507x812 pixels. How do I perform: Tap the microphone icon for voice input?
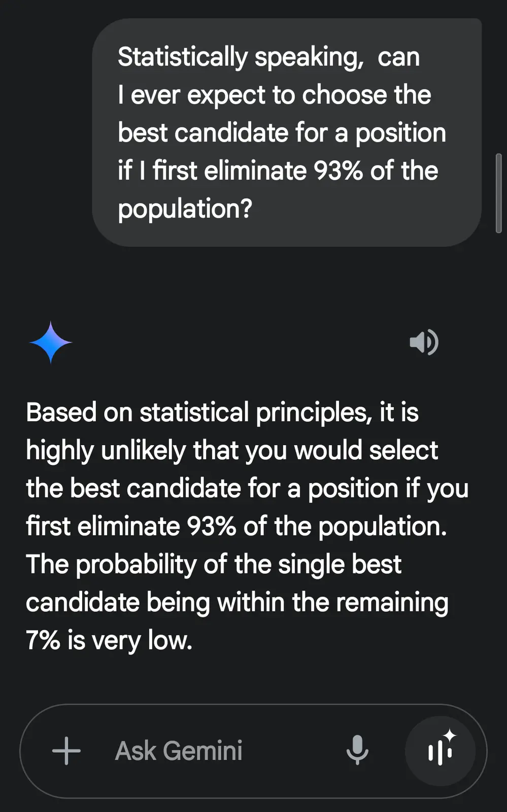pos(357,750)
